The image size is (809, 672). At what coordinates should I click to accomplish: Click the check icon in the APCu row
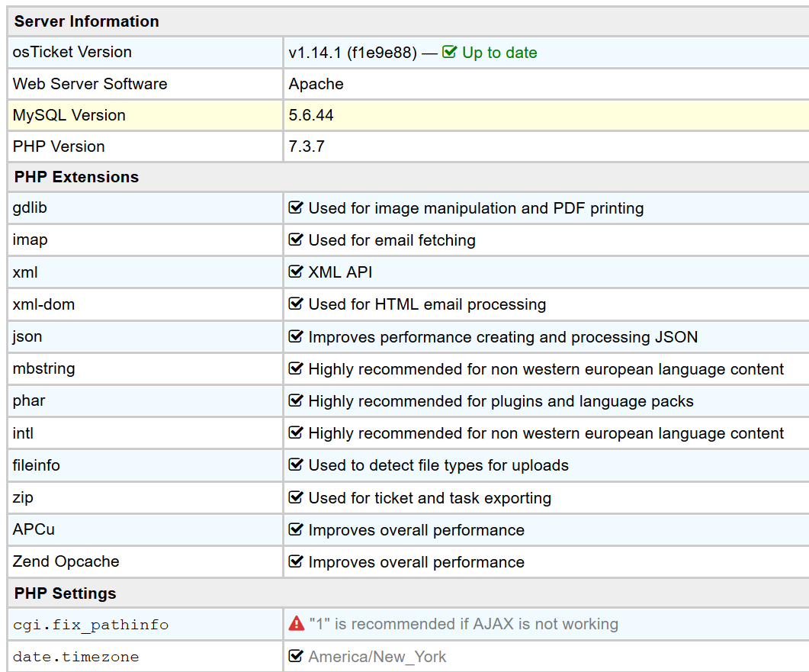click(296, 529)
